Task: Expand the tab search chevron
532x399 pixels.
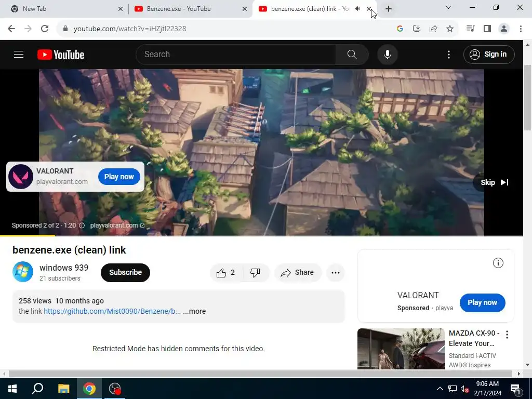Action: 448,7
